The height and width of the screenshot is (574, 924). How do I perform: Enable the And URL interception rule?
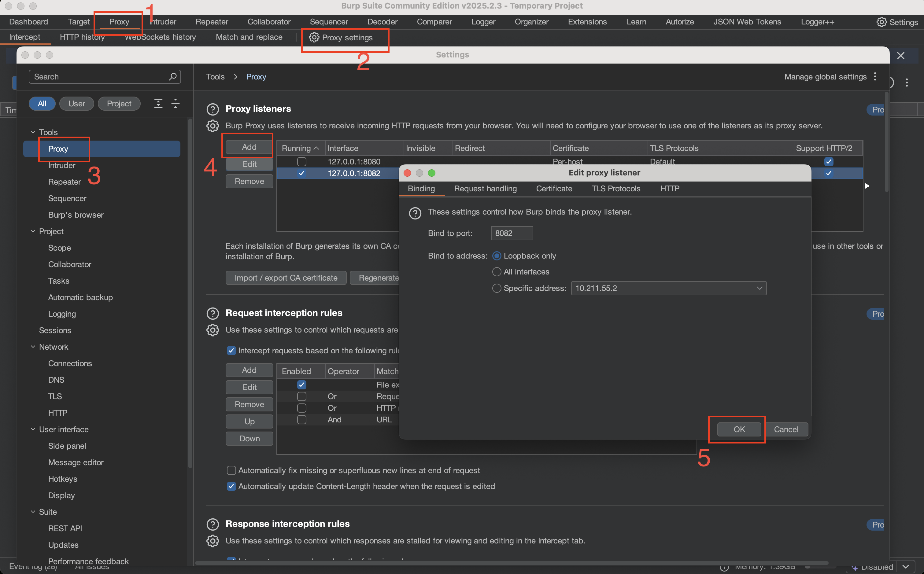pyautogui.click(x=301, y=419)
